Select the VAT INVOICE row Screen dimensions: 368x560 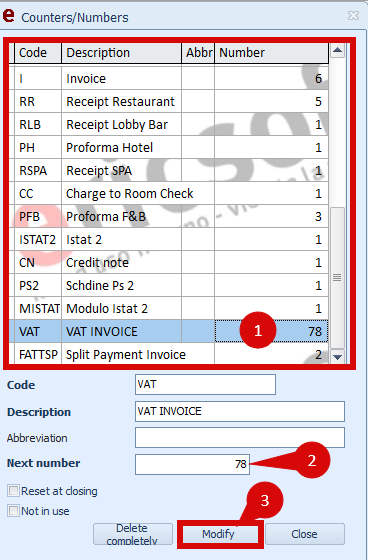168,331
